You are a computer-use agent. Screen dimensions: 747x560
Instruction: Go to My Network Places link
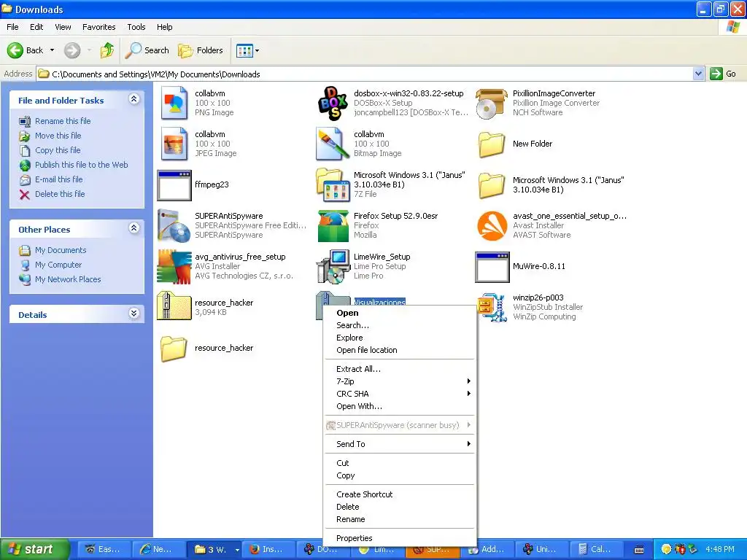click(68, 279)
